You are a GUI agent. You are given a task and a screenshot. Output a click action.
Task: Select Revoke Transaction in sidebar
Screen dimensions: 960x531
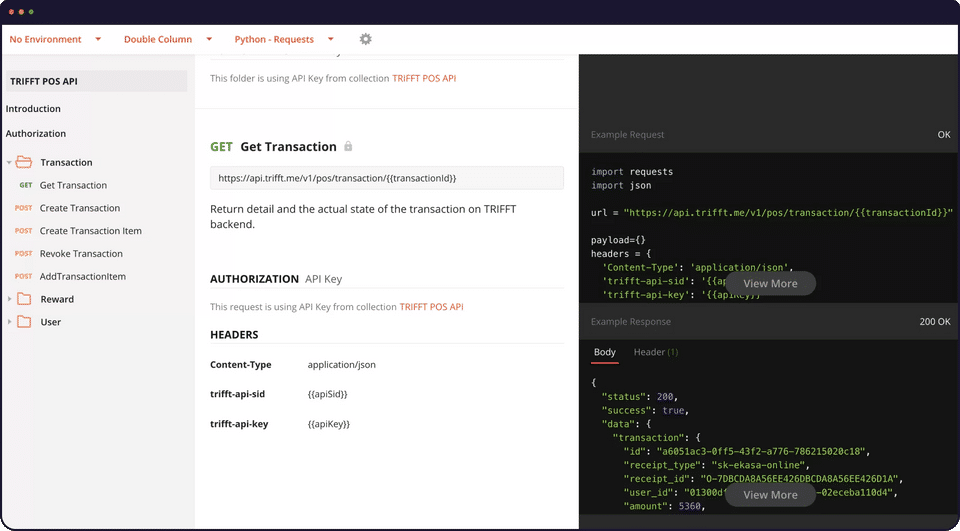tap(81, 254)
